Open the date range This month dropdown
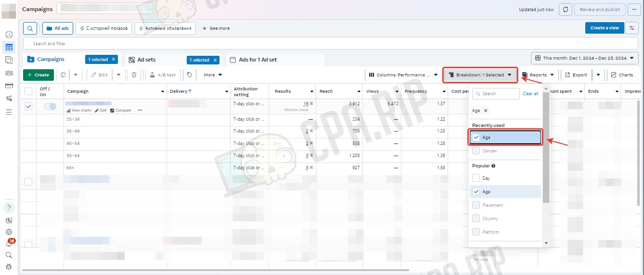The width and height of the screenshot is (644, 275). [x=585, y=58]
